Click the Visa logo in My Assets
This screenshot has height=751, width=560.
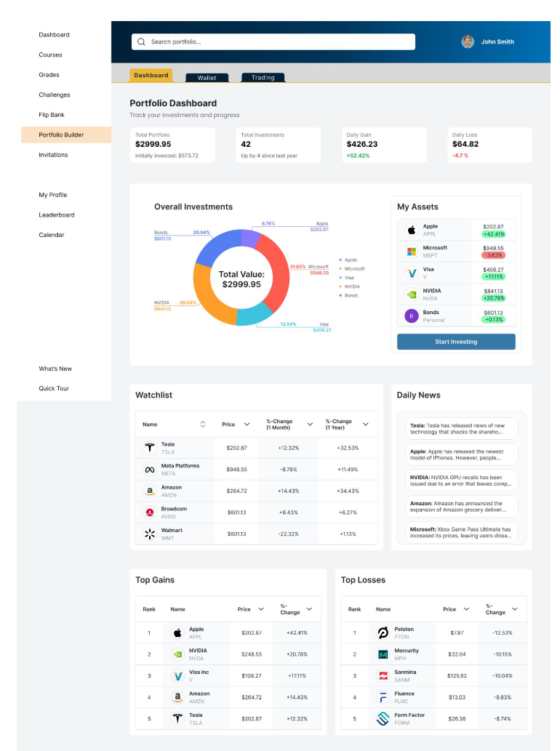tap(412, 273)
